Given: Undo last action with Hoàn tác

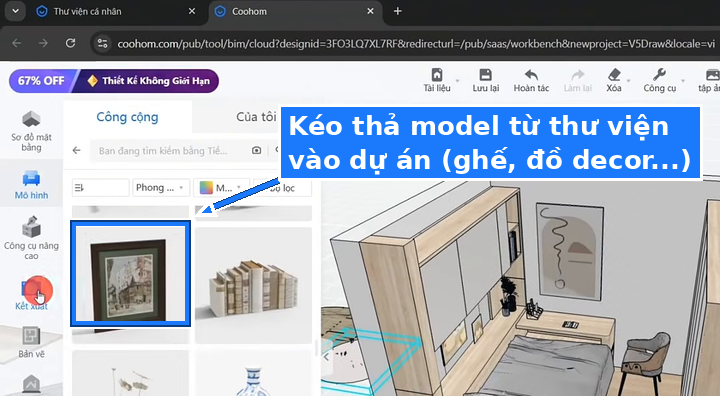Looking at the screenshot, I should [531, 80].
